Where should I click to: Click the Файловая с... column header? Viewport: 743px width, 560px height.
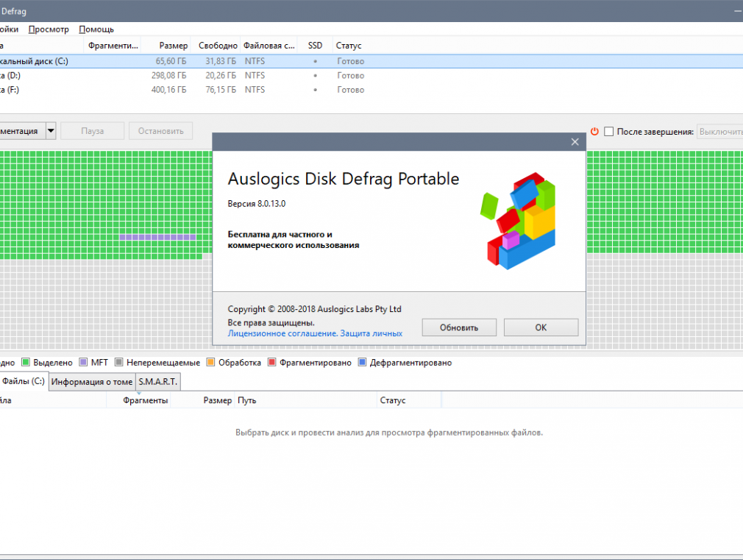(x=269, y=46)
